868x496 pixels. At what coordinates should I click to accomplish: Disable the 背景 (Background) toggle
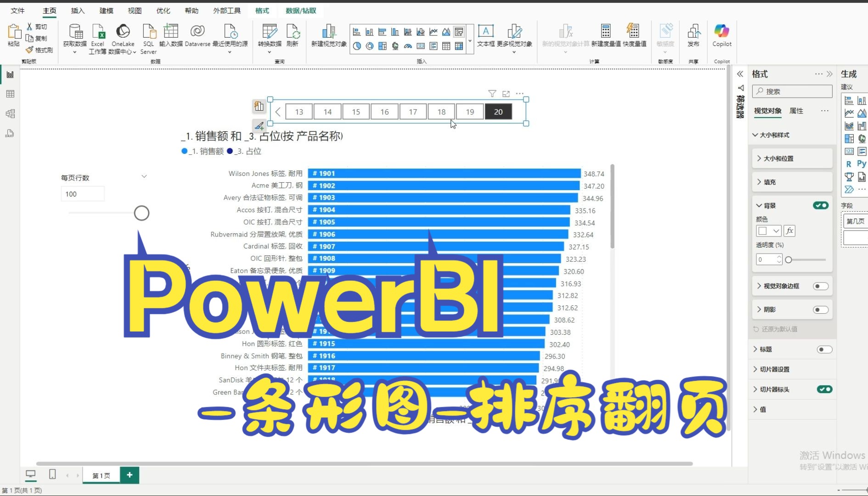(x=821, y=205)
